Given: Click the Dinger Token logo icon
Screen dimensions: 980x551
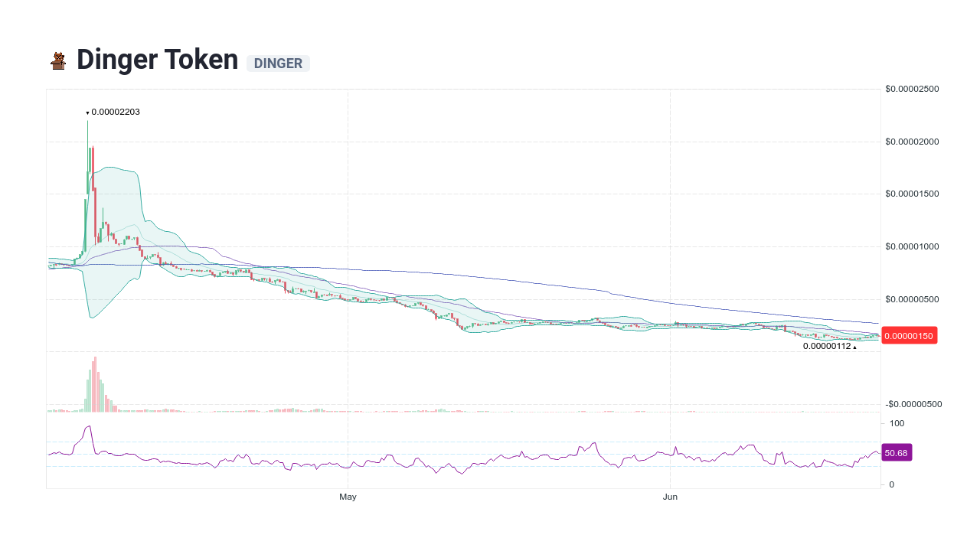Looking at the screenshot, I should click(x=58, y=60).
